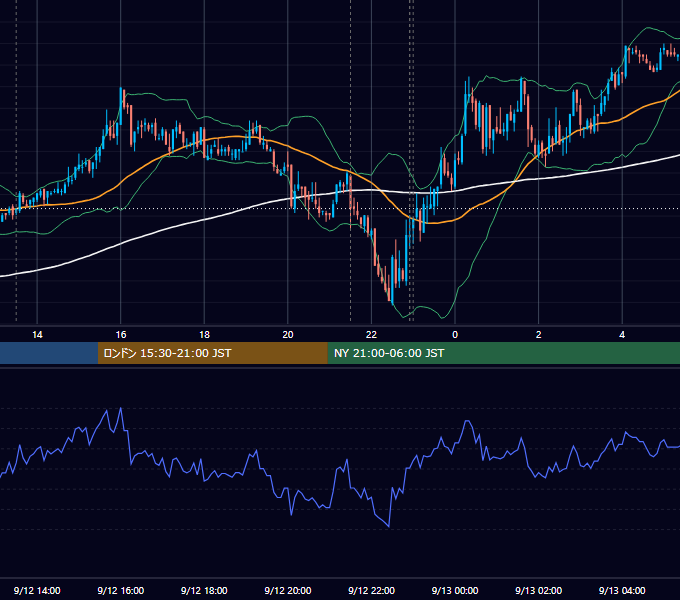Click the 9/13 02:00 time label
Viewport: 680px width, 600px height.
[x=539, y=590]
